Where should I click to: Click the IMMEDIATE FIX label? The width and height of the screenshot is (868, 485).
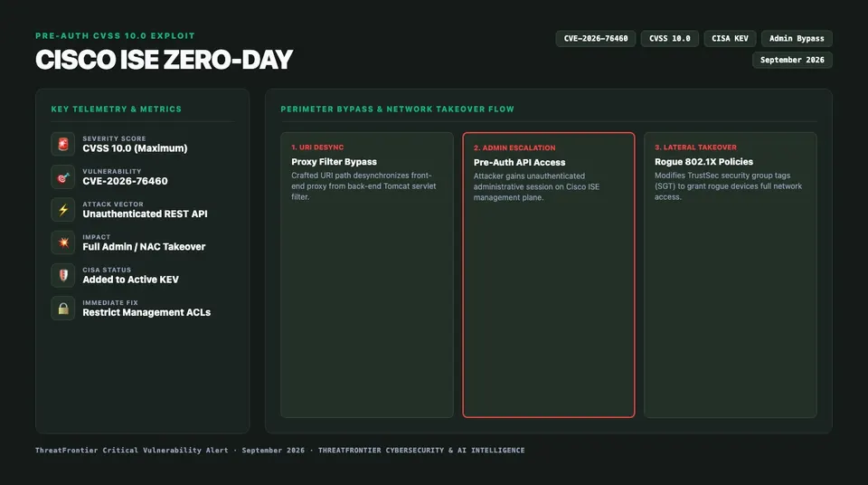110,302
